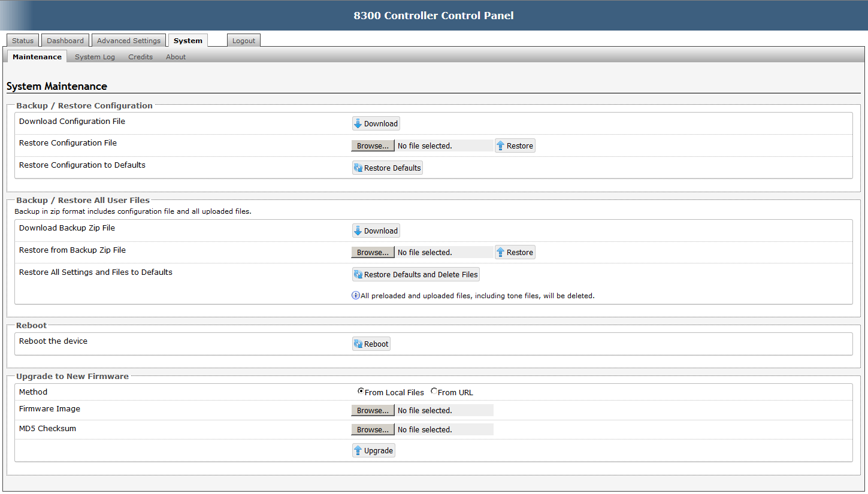Click Browse for the MD5 Checksum file
868x494 pixels.
coord(373,429)
